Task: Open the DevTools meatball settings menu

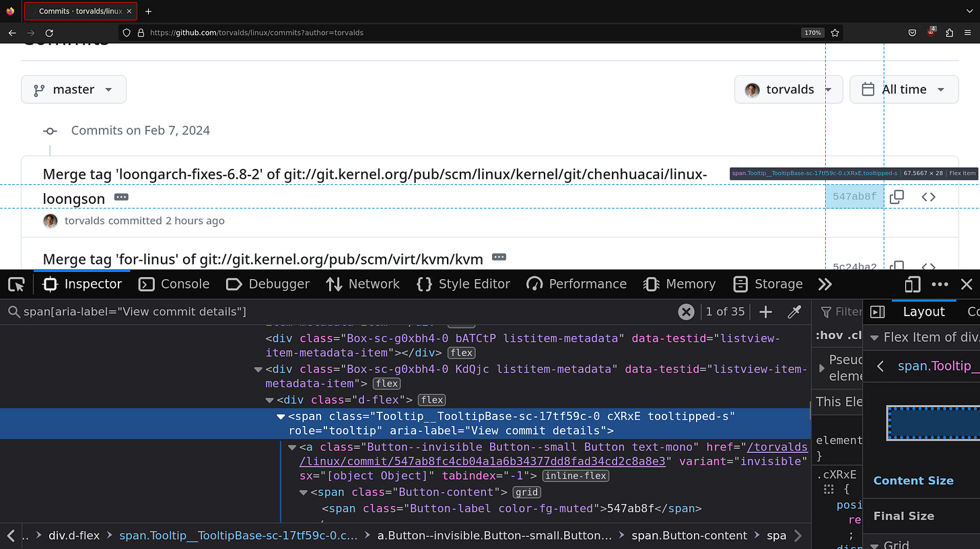Action: click(941, 284)
